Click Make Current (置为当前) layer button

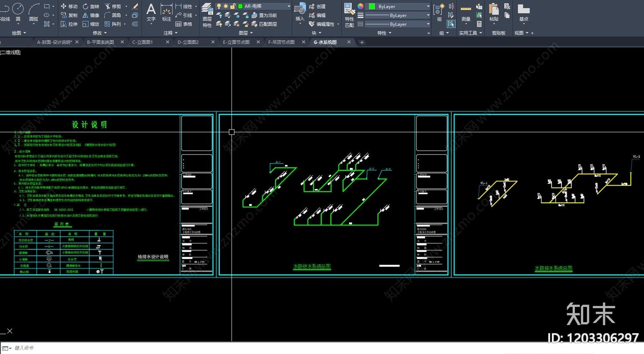click(264, 15)
